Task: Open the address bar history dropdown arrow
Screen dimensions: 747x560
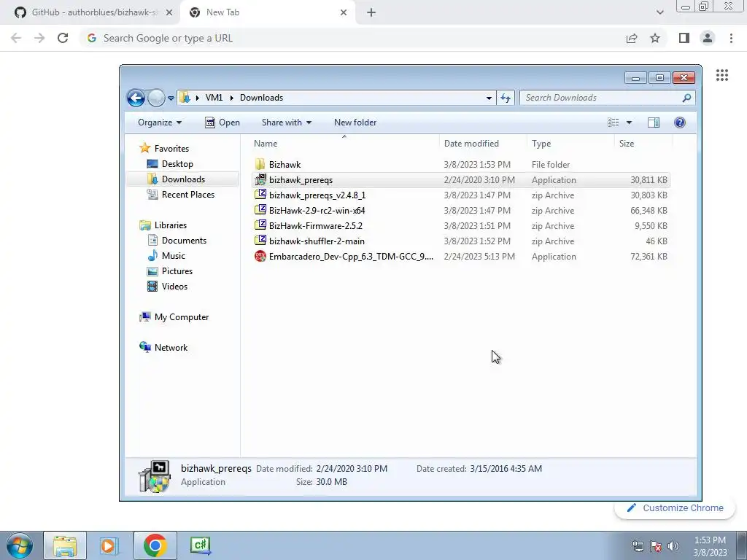Action: (x=489, y=98)
